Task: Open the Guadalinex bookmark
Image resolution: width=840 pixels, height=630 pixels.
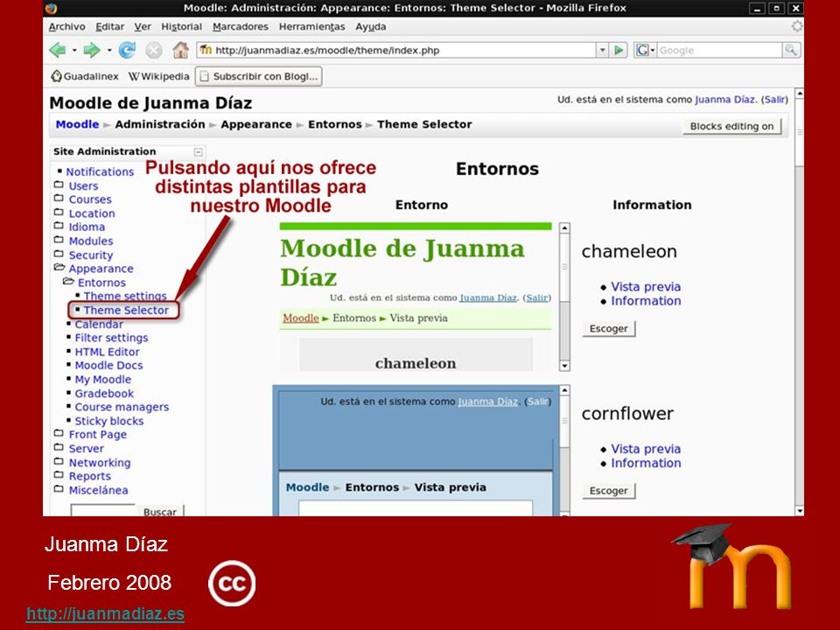Action: click(85, 76)
